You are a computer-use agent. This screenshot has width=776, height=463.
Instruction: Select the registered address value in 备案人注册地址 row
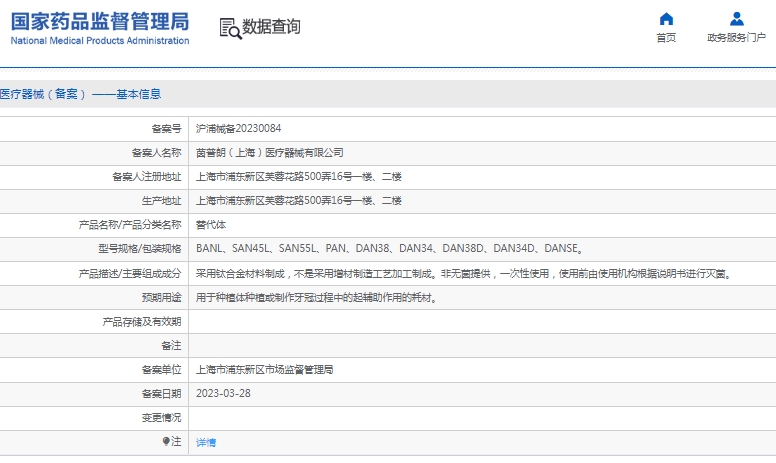(298, 177)
